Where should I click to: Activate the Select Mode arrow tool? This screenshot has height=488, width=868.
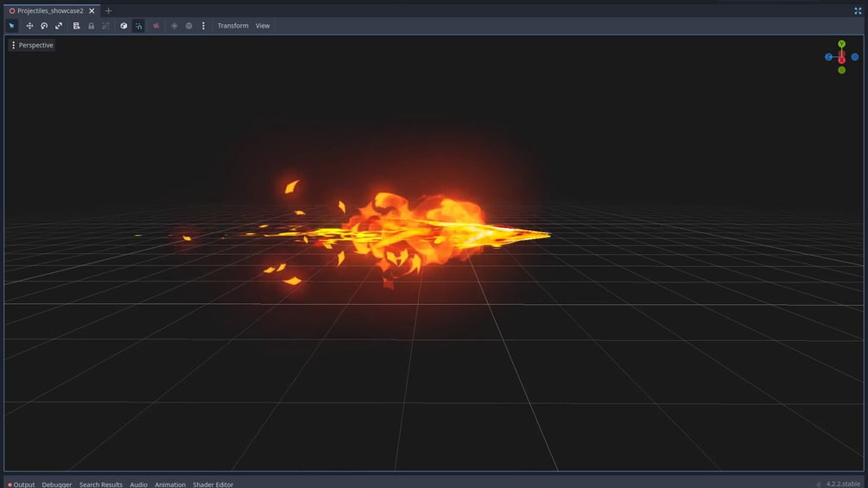click(x=11, y=25)
